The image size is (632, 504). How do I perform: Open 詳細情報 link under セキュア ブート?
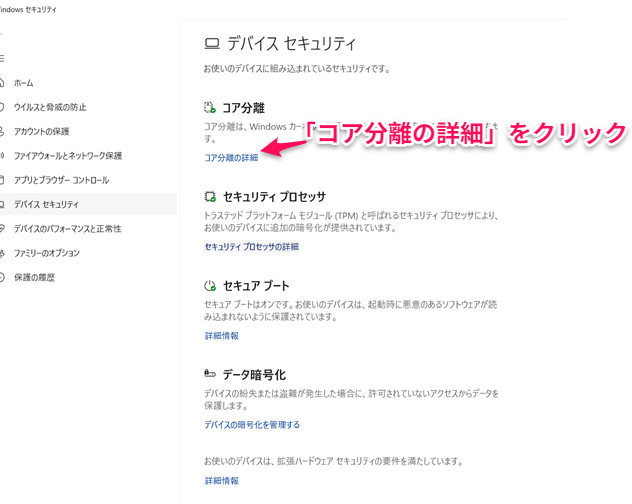221,336
